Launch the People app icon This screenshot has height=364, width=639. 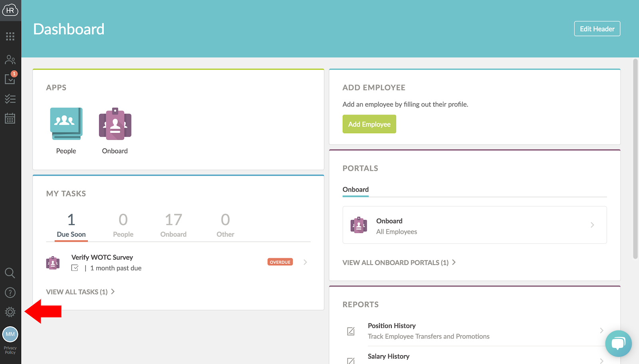[66, 124]
